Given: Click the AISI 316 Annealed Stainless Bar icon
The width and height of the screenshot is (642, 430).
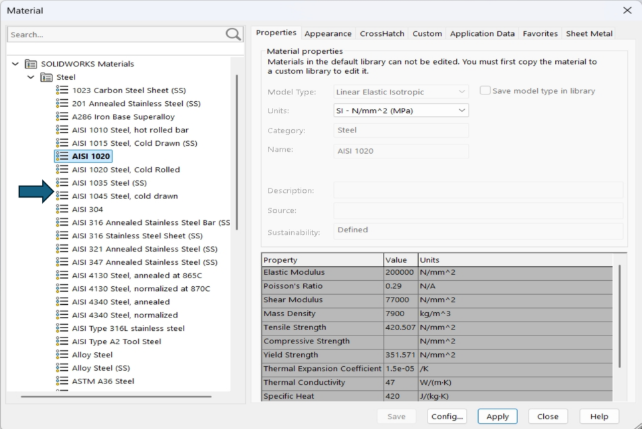Looking at the screenshot, I should pyautogui.click(x=62, y=222).
